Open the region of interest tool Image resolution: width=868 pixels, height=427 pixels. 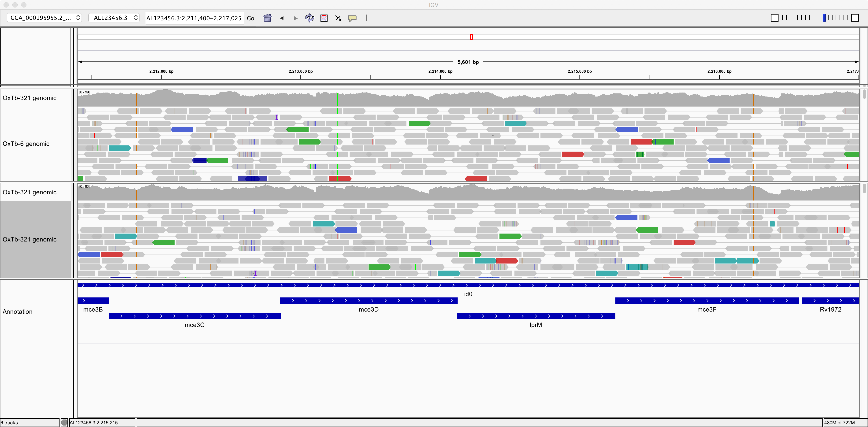[324, 18]
